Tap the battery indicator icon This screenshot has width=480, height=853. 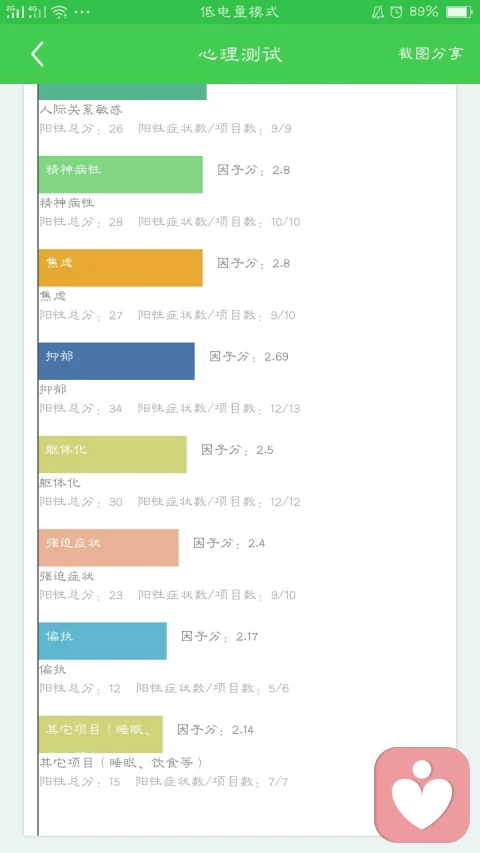point(459,12)
